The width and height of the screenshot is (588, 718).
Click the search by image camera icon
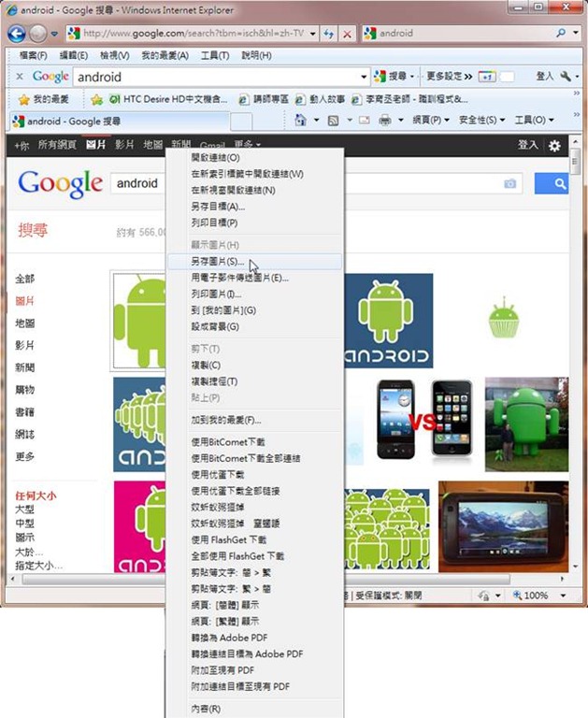[x=509, y=183]
